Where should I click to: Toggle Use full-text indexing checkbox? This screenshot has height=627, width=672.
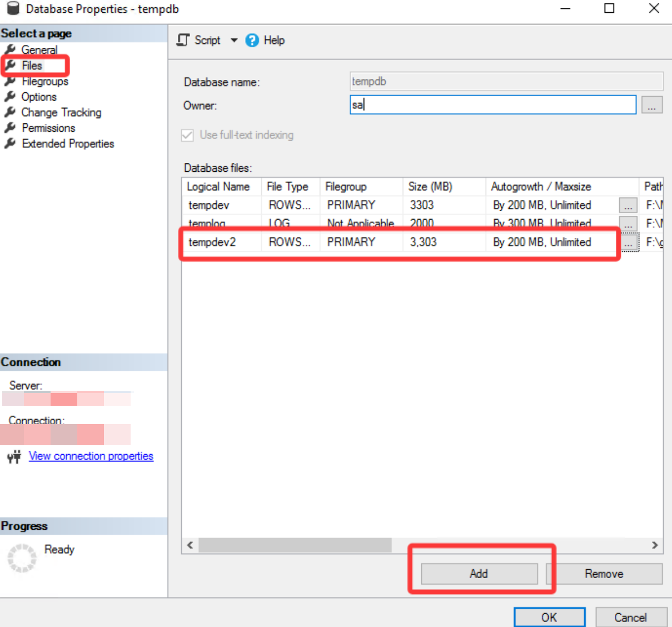(x=187, y=135)
